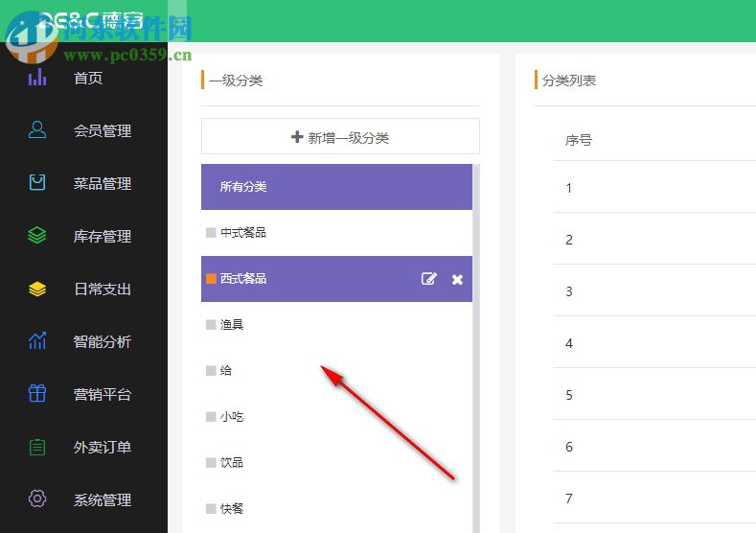Image resolution: width=756 pixels, height=533 pixels.
Task: Click the 分类列表 panel heading
Action: (569, 81)
